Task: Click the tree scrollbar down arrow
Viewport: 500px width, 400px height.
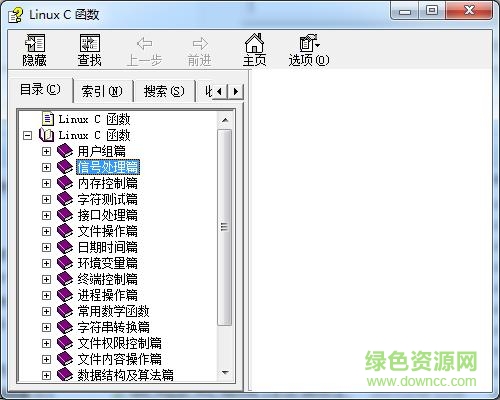Action: (x=225, y=372)
